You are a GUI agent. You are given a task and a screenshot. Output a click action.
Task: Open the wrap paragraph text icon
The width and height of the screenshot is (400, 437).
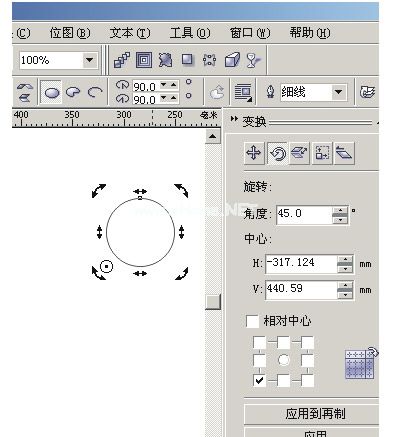(243, 92)
